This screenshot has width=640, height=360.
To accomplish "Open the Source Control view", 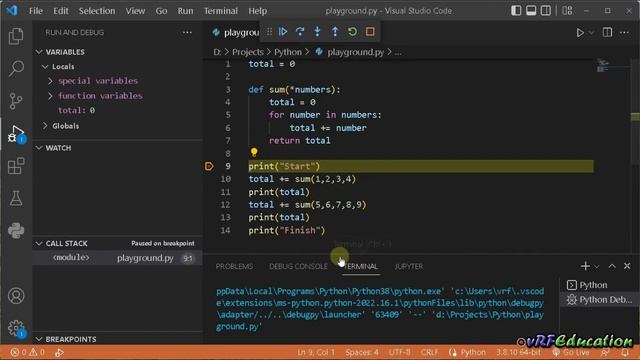I will click(x=16, y=101).
